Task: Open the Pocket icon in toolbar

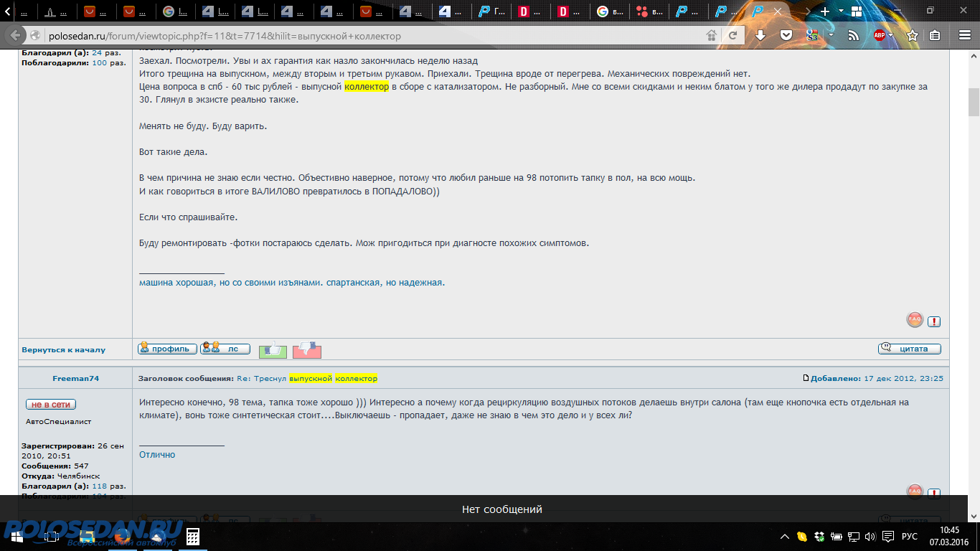Action: coord(786,35)
